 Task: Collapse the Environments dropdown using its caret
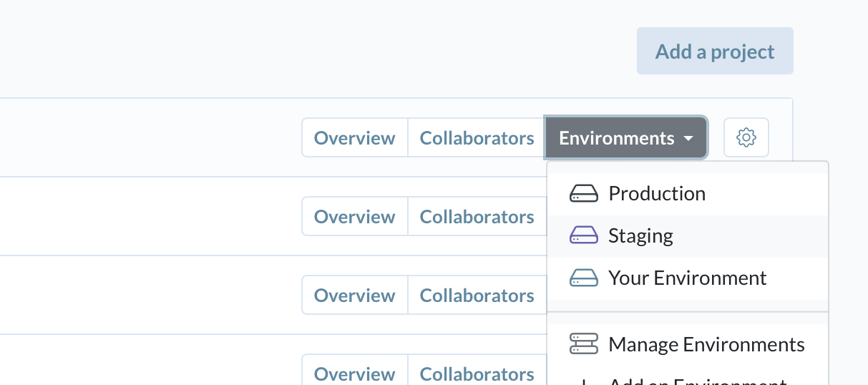688,138
